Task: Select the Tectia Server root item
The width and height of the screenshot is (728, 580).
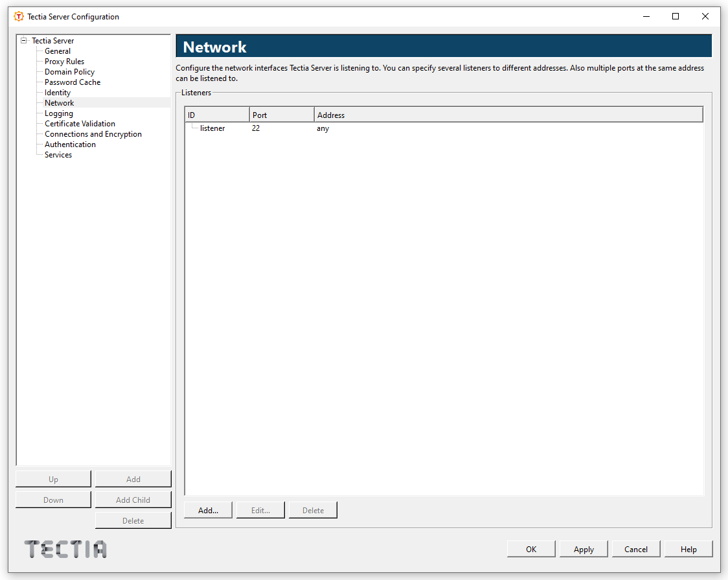Action: coord(52,41)
